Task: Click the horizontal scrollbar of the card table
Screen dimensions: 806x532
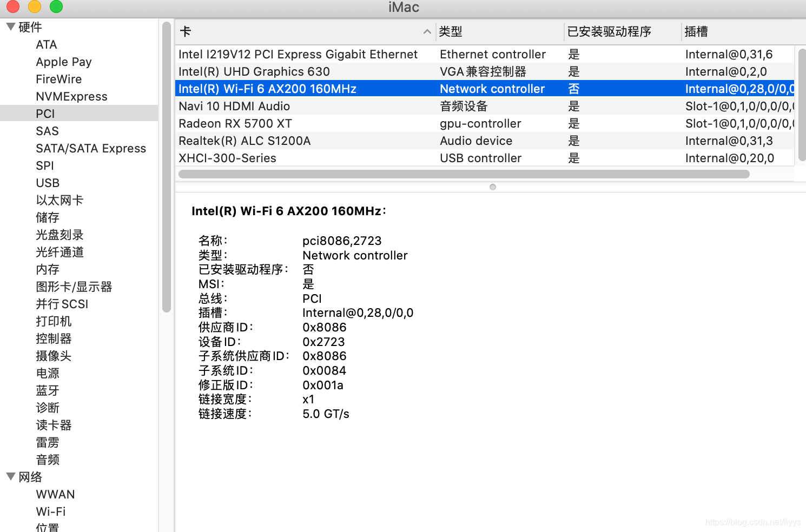Action: pos(464,174)
